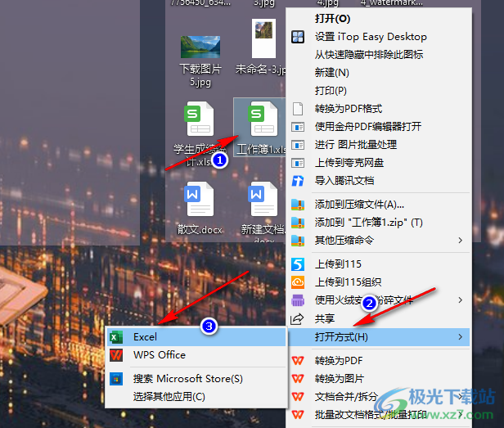504x428 pixels.
Task: Click the 转换为PDF格式 page icon
Action: 298,109
